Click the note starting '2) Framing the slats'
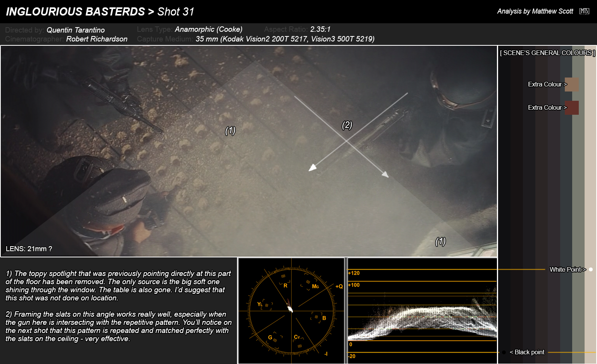The width and height of the screenshot is (597, 364). [118, 326]
